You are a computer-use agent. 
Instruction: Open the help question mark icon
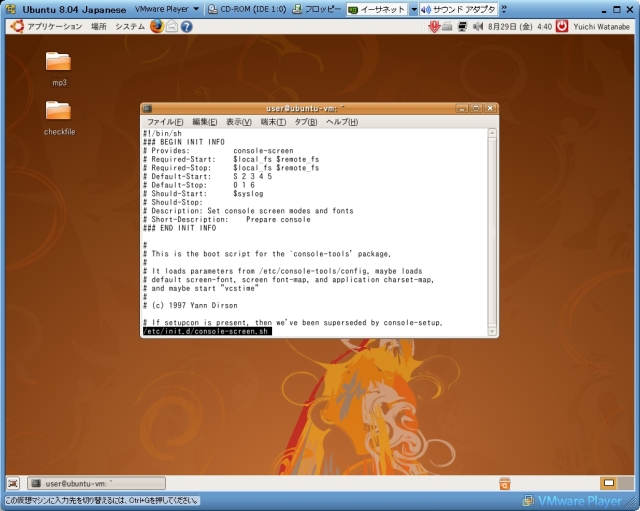click(x=187, y=27)
